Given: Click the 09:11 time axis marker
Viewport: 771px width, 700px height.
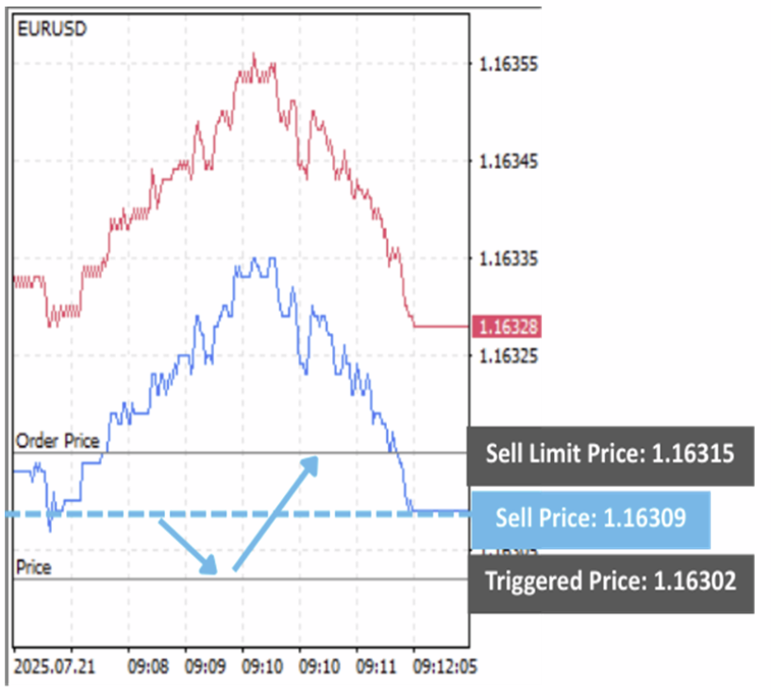Looking at the screenshot, I should (x=377, y=666).
